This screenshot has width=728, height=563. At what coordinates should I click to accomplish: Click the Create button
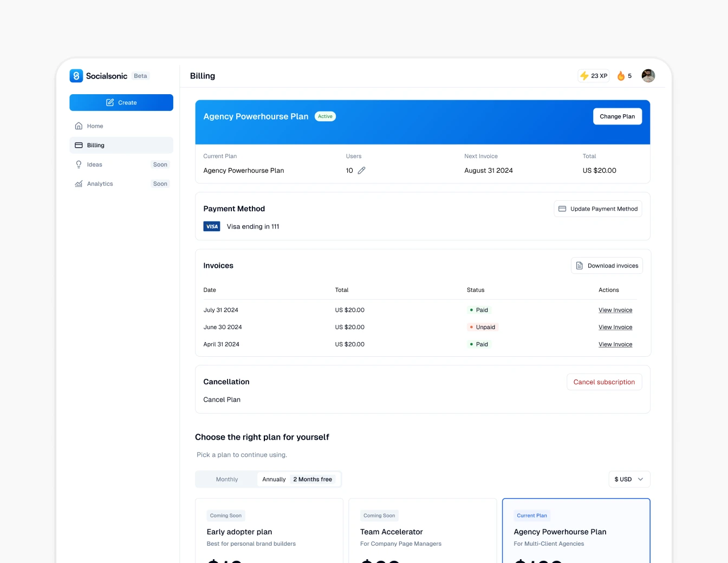(121, 102)
